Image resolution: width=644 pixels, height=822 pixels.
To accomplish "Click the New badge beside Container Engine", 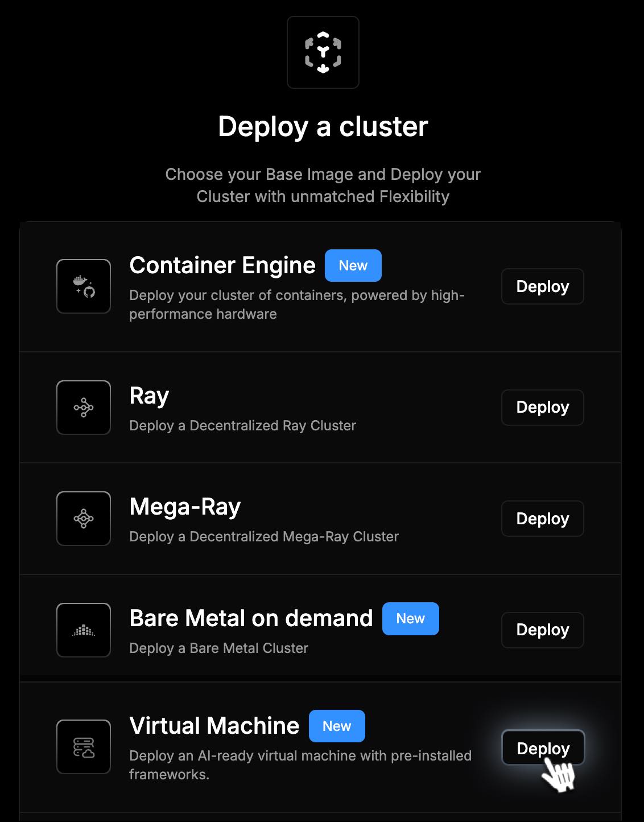I will click(x=353, y=265).
